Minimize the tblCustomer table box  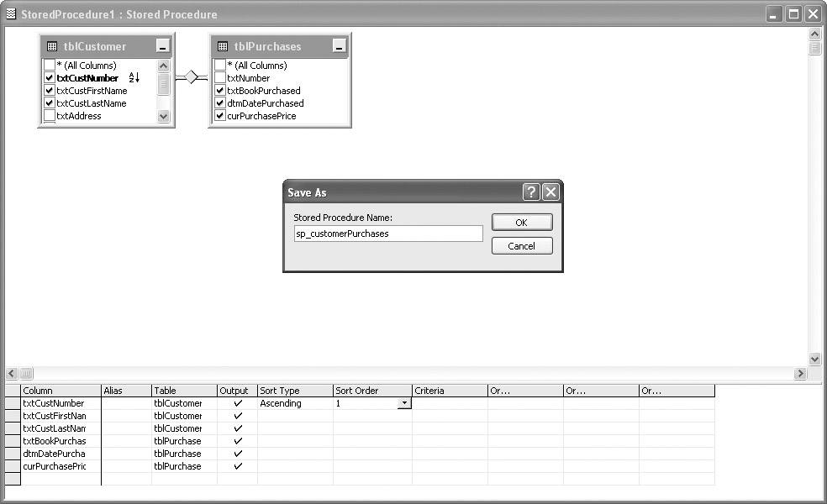pyautogui.click(x=162, y=47)
